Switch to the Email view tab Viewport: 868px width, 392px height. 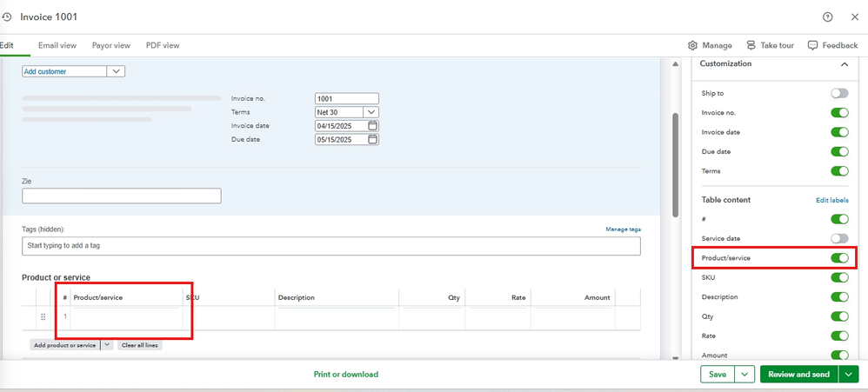(x=57, y=45)
